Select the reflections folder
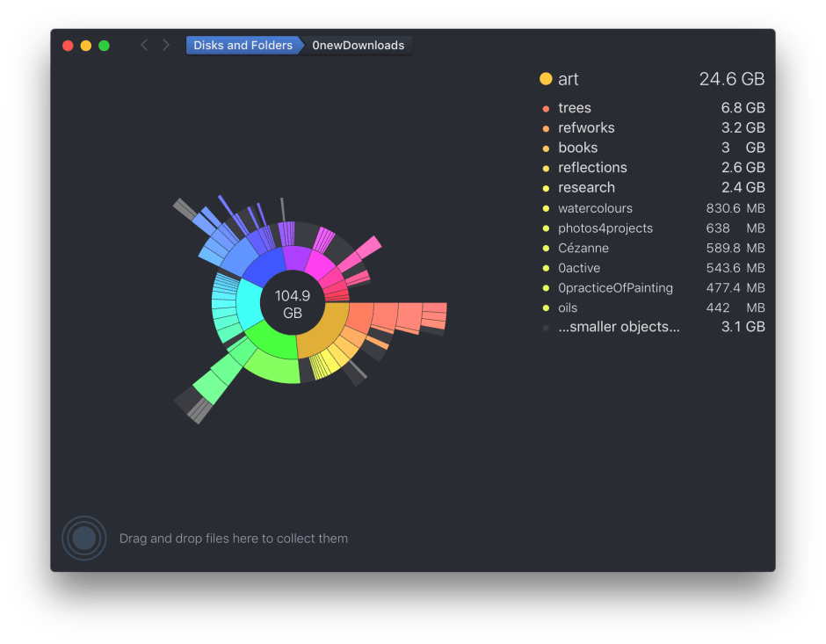826x644 pixels. tap(592, 168)
